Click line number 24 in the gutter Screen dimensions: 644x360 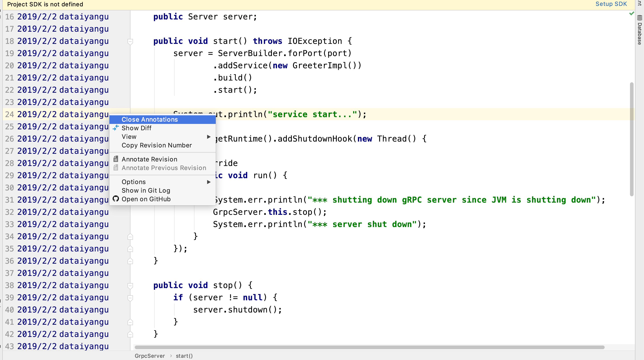[x=9, y=114]
